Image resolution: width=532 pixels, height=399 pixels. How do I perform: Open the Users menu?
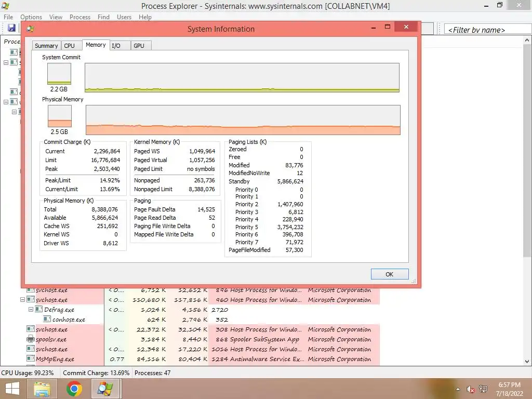[x=124, y=17]
